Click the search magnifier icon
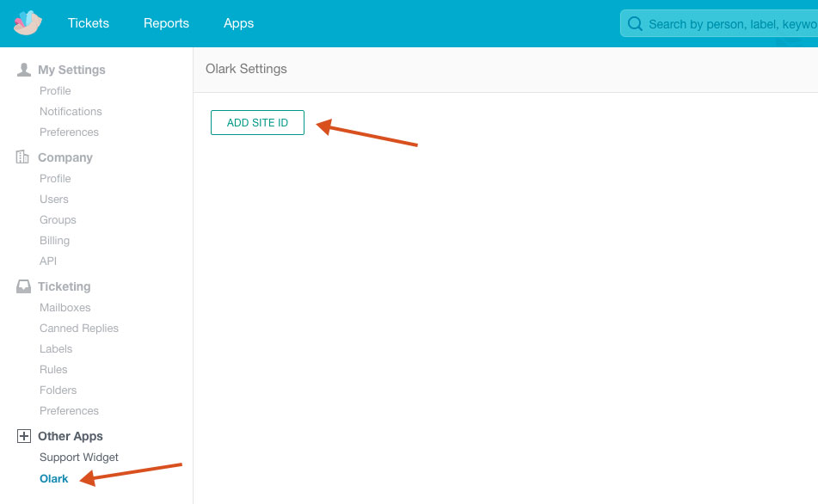The width and height of the screenshot is (818, 504). click(x=636, y=24)
